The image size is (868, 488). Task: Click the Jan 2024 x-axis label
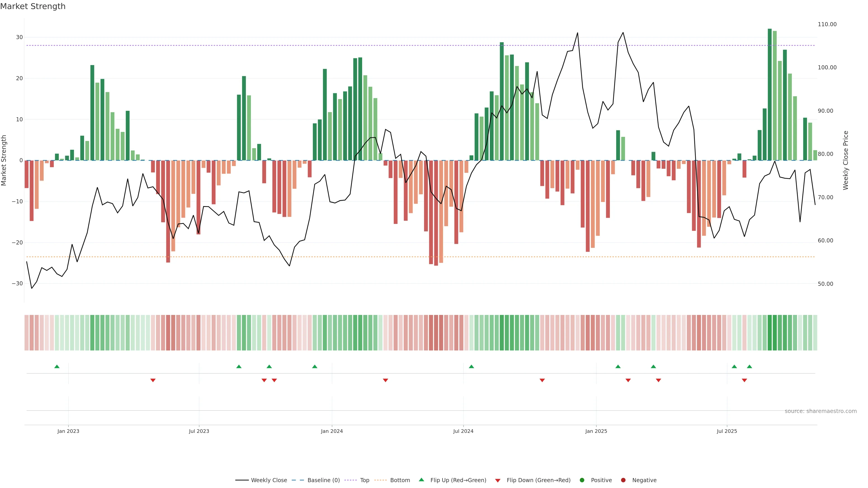pyautogui.click(x=332, y=431)
